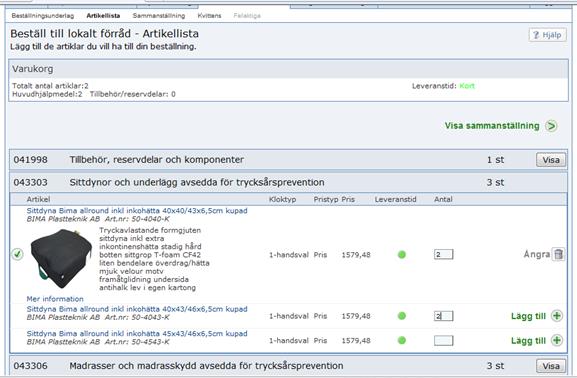Click Antal quantity field for 50-4040-K
Screen dimensions: 577x378
(443, 254)
